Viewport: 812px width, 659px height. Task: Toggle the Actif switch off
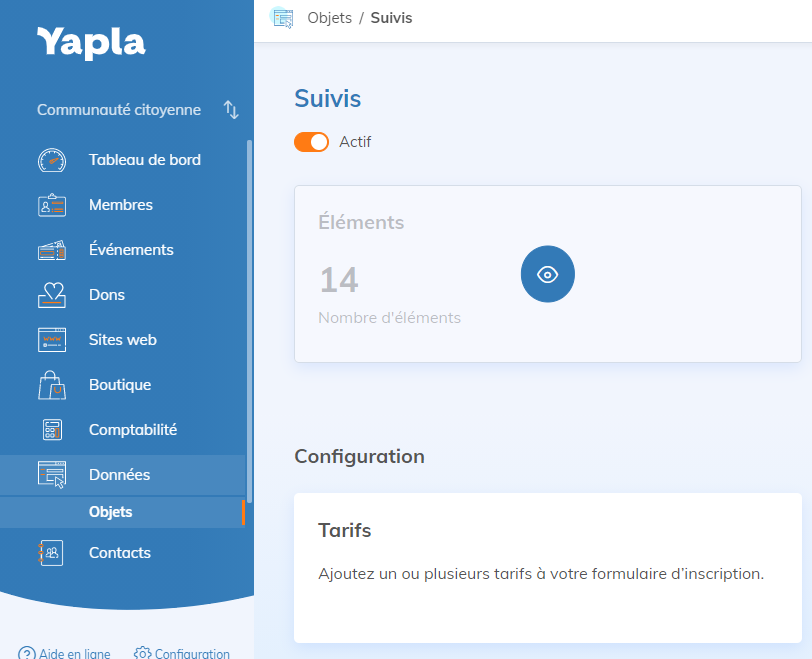click(311, 142)
